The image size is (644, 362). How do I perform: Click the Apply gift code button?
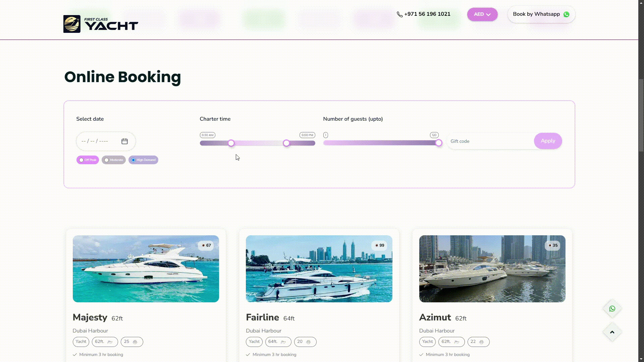click(x=547, y=141)
